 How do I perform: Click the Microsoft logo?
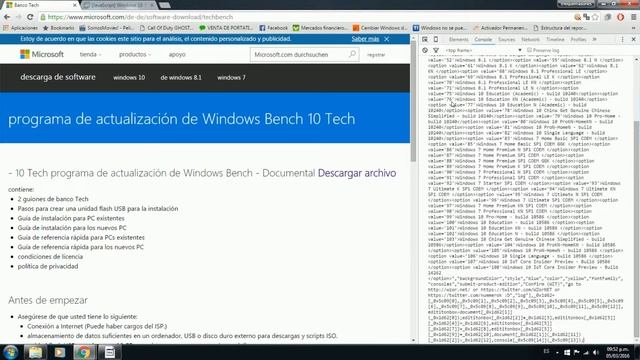tap(42, 54)
